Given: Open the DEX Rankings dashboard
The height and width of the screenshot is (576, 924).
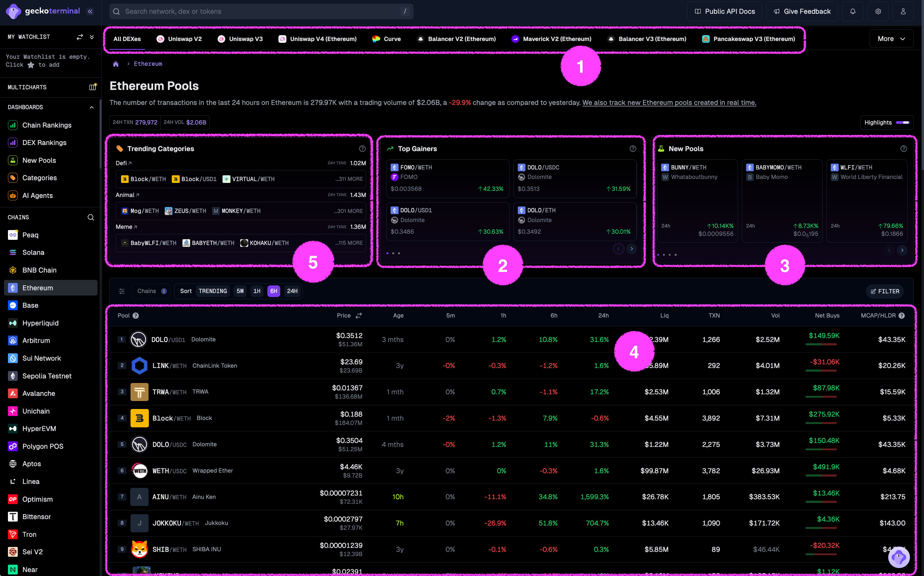Looking at the screenshot, I should coord(44,143).
